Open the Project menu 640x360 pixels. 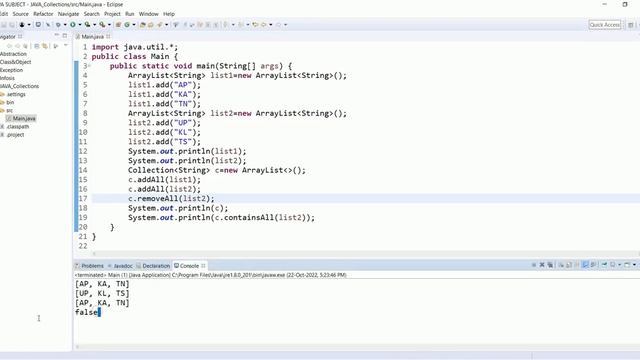point(112,14)
